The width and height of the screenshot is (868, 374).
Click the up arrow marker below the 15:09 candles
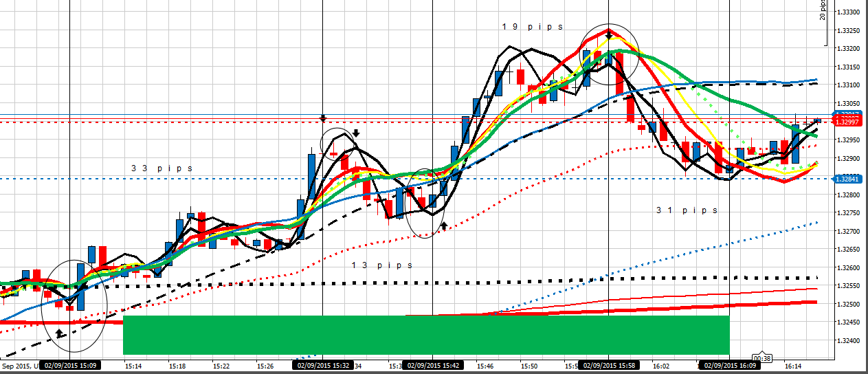pos(60,333)
